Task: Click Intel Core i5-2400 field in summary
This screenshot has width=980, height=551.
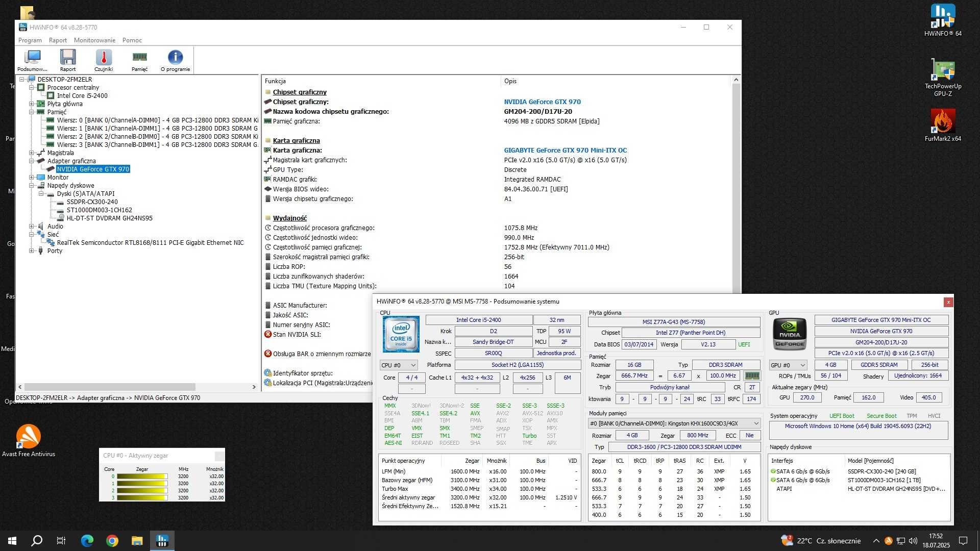Action: (x=479, y=320)
